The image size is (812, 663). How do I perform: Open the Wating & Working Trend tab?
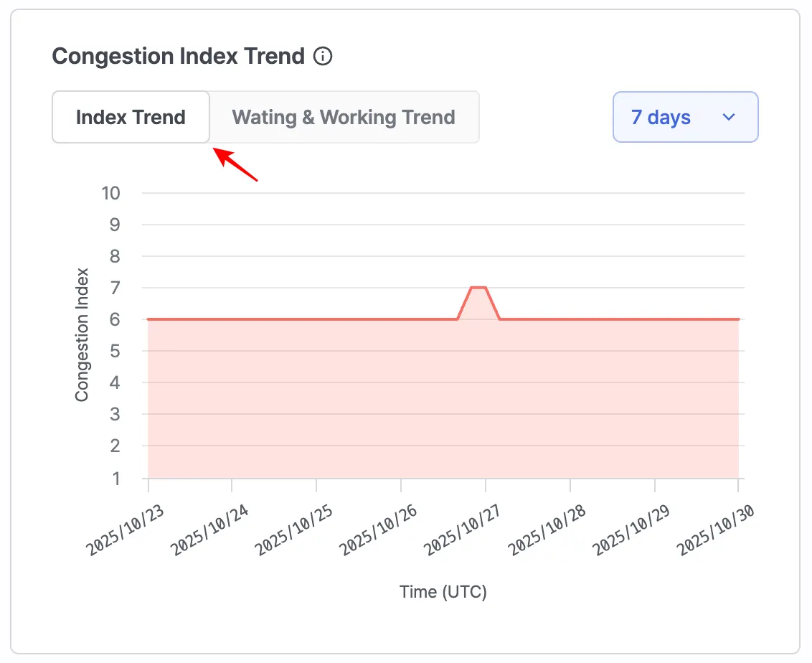[x=344, y=117]
